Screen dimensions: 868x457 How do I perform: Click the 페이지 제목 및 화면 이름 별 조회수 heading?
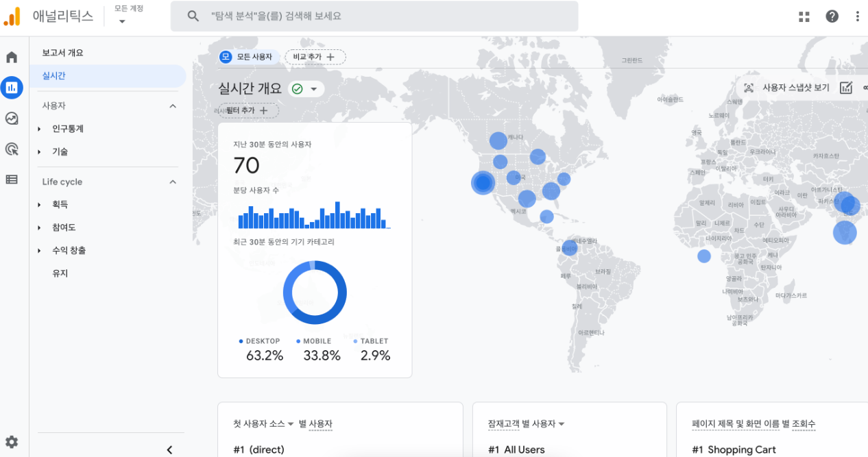[754, 424]
